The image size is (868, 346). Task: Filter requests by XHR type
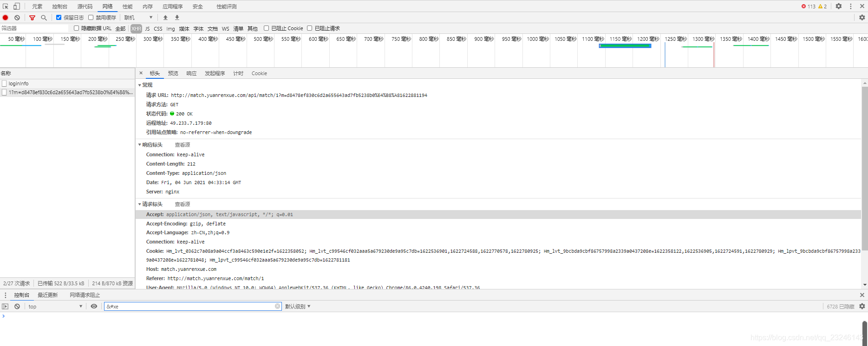pos(136,29)
